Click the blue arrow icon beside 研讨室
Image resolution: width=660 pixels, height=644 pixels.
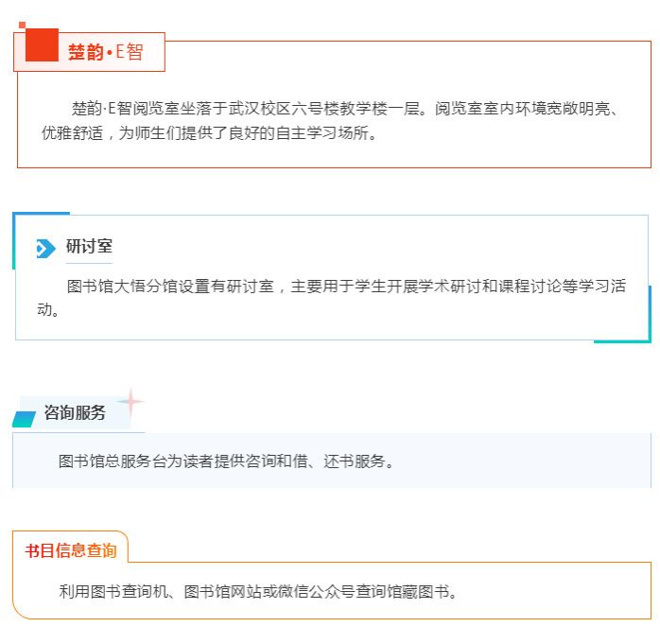pyautogui.click(x=45, y=249)
